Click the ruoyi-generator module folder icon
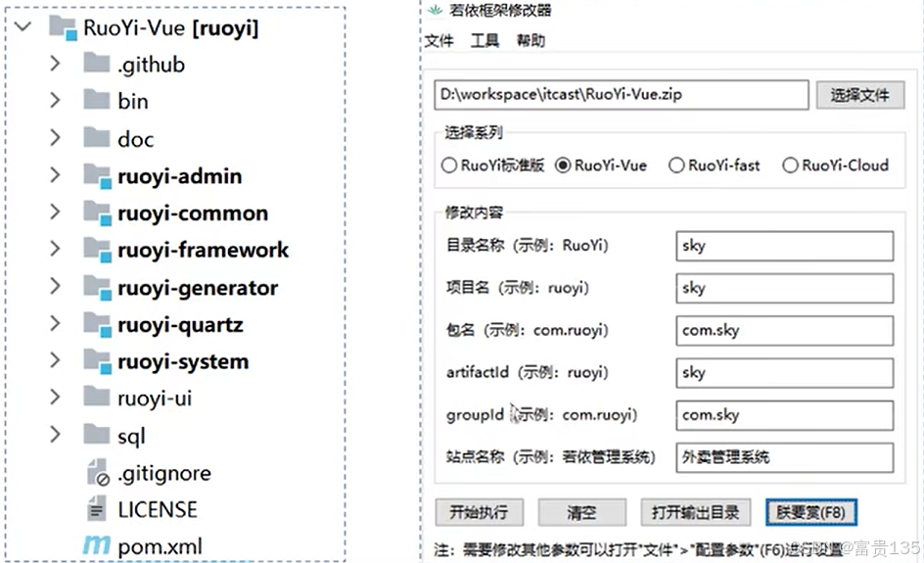The height and width of the screenshot is (563, 924). pyautogui.click(x=97, y=287)
